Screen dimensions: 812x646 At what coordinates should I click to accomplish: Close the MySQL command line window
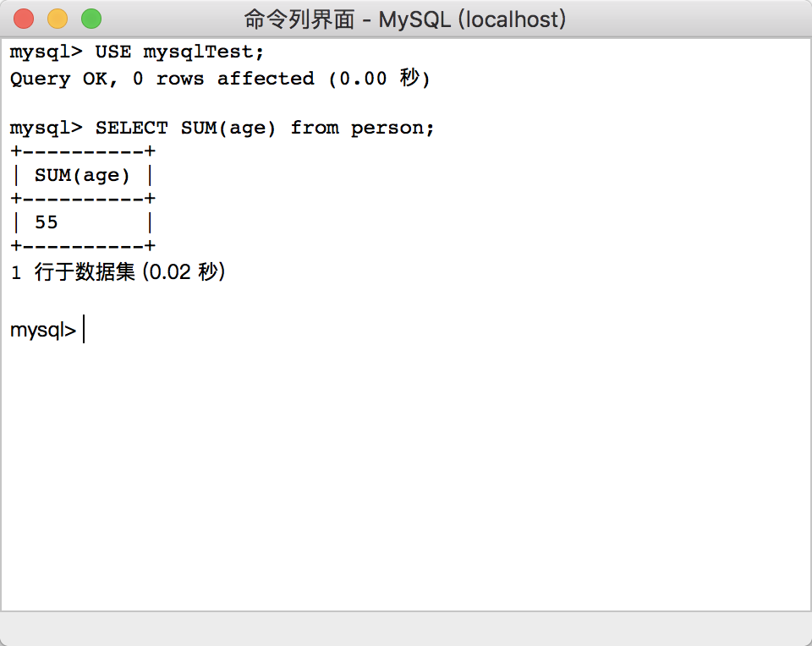[x=25, y=18]
